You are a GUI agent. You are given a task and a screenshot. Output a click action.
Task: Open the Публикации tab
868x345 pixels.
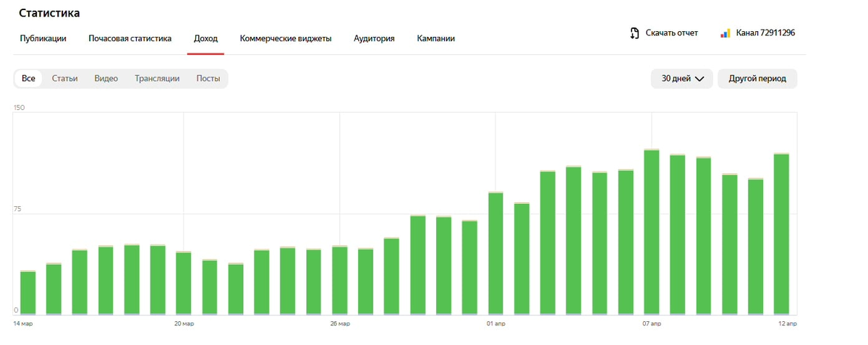43,38
